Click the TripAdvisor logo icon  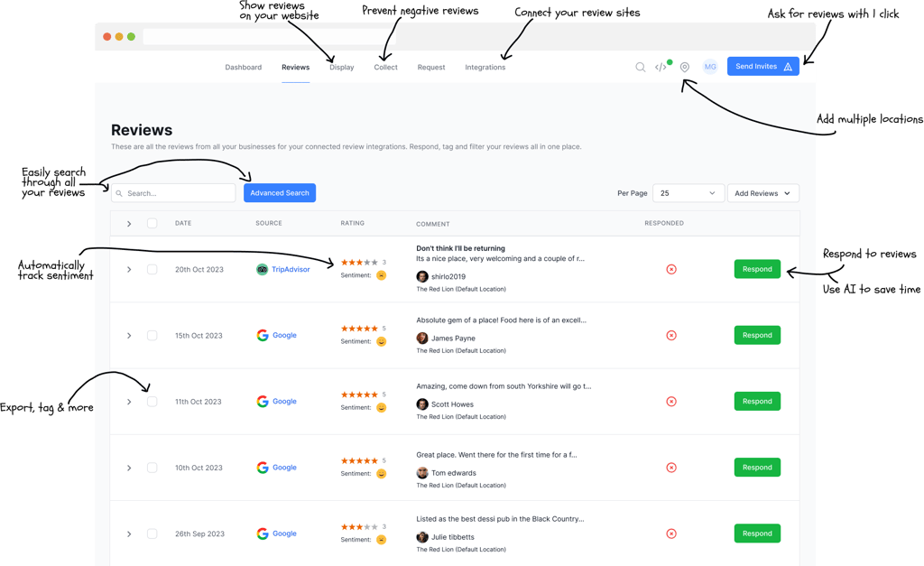click(263, 269)
